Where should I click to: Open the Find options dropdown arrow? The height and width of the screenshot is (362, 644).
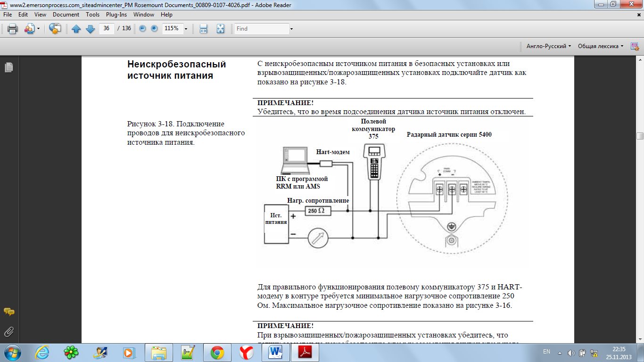click(291, 29)
